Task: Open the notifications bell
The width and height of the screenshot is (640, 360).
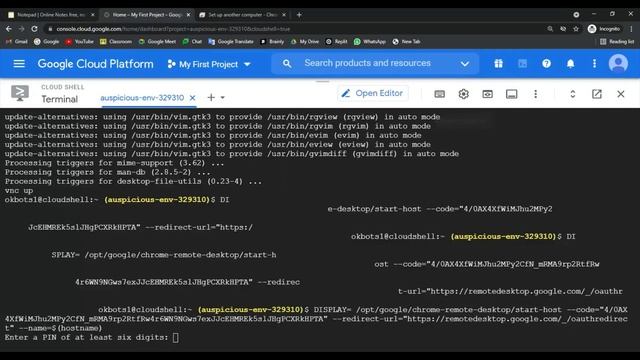Action: point(571,64)
